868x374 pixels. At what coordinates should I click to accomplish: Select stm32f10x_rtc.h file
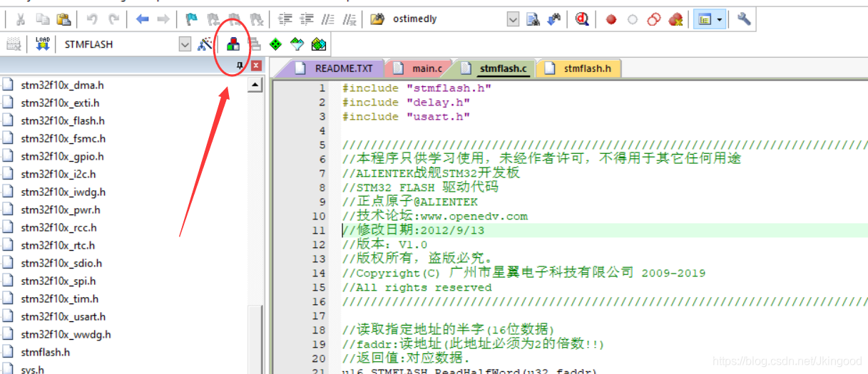click(x=58, y=245)
